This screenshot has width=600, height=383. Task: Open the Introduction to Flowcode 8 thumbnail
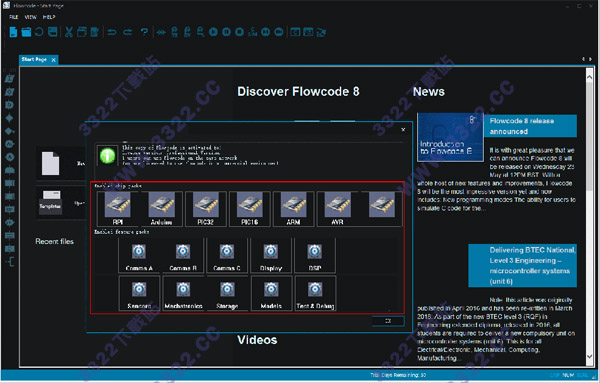point(450,137)
